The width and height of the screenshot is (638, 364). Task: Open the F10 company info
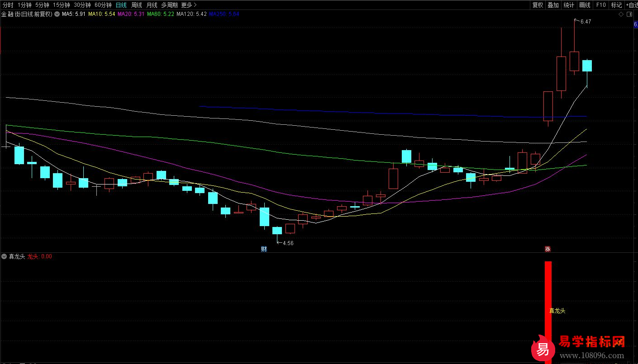[600, 5]
